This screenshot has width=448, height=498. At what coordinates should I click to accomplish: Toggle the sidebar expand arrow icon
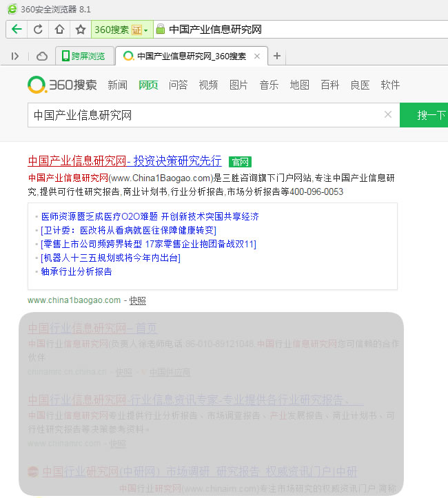point(15,56)
